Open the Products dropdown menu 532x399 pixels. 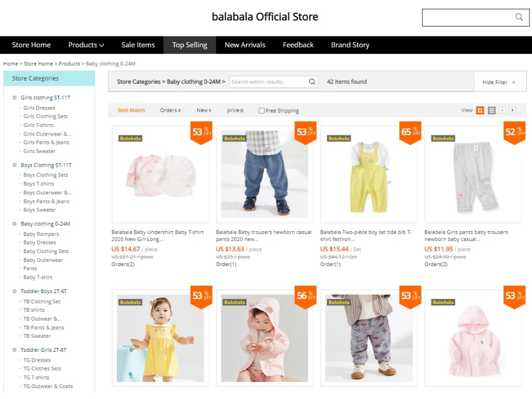click(x=86, y=45)
